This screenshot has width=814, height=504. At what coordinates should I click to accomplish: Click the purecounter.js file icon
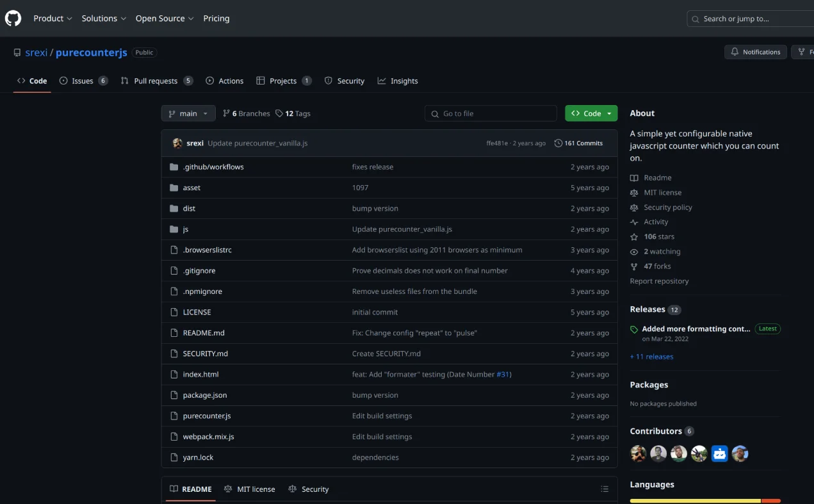[174, 416]
